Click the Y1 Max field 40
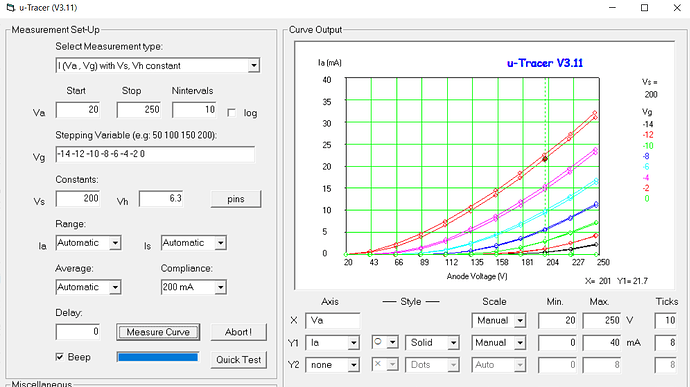 (602, 343)
